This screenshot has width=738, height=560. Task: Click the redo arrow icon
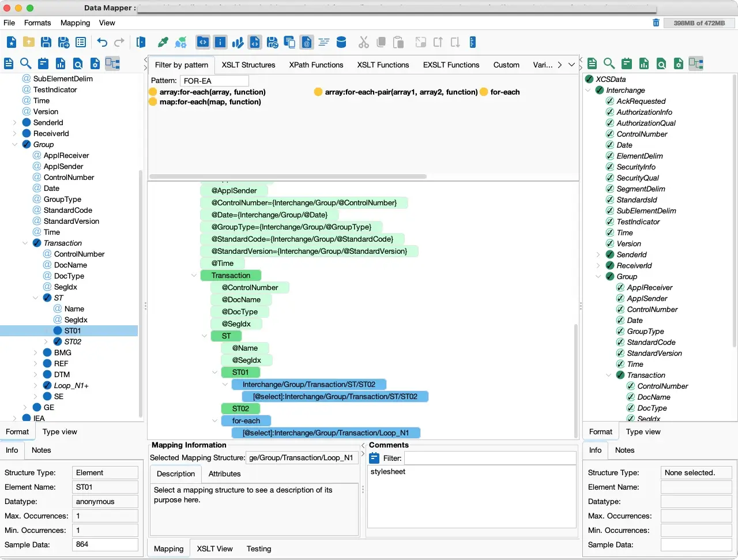(119, 42)
